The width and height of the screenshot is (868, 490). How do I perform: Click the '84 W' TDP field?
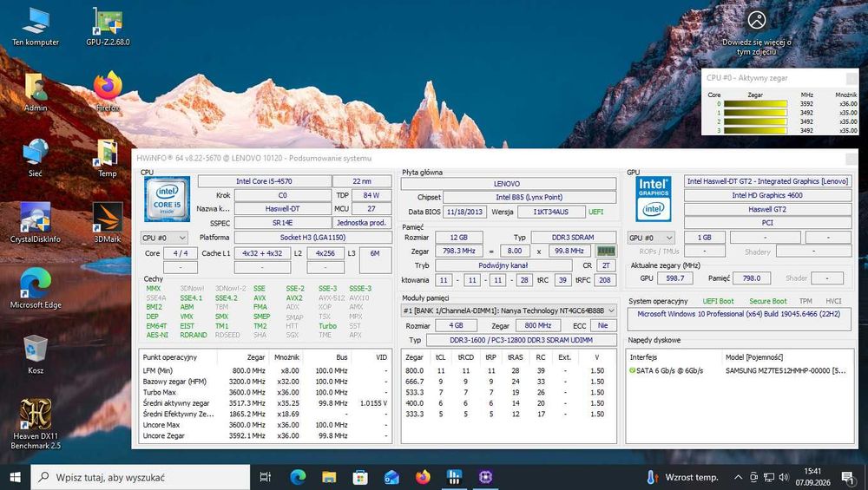(371, 195)
